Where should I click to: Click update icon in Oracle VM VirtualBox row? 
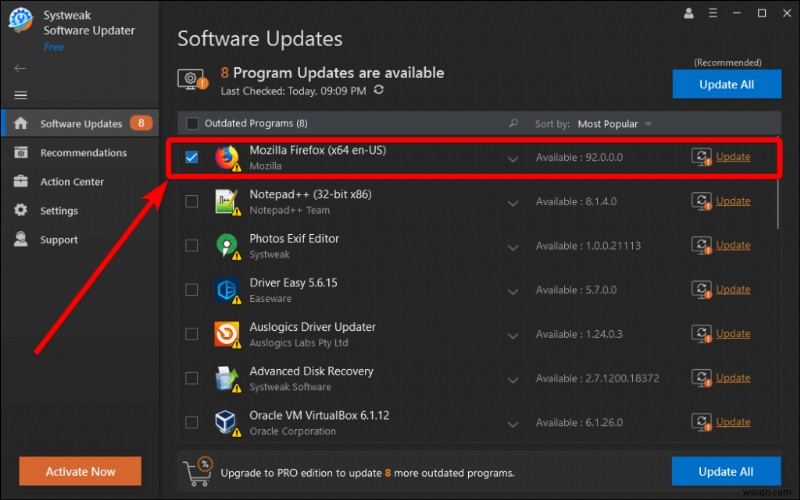tap(702, 422)
